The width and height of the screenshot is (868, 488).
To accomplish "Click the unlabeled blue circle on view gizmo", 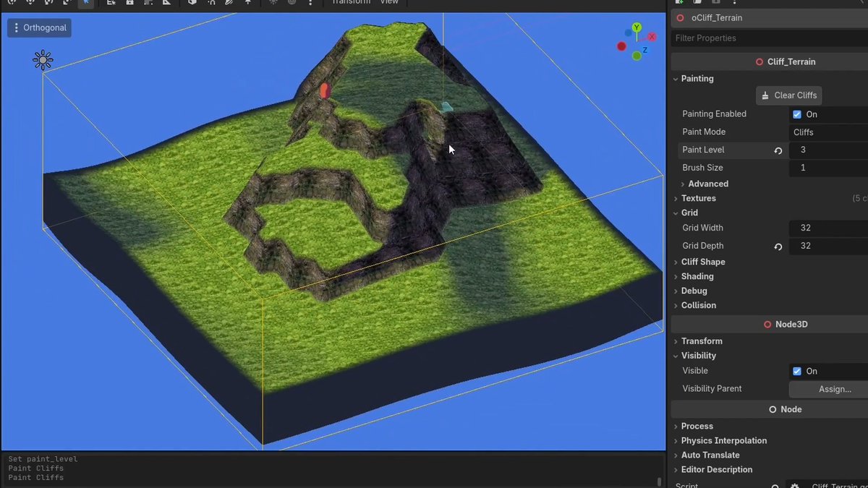I will point(628,33).
